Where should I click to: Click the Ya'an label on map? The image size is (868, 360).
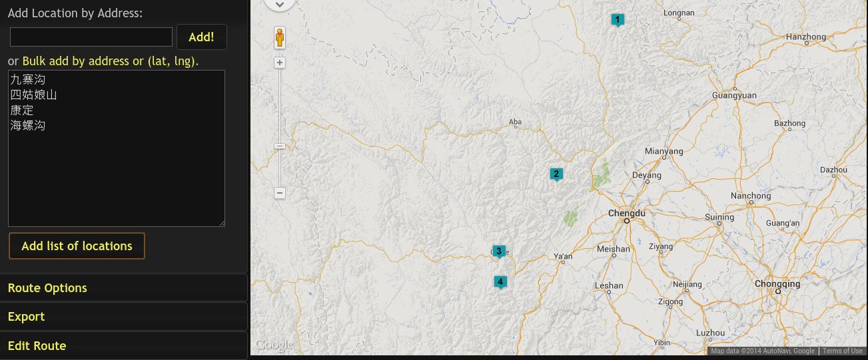coord(563,256)
